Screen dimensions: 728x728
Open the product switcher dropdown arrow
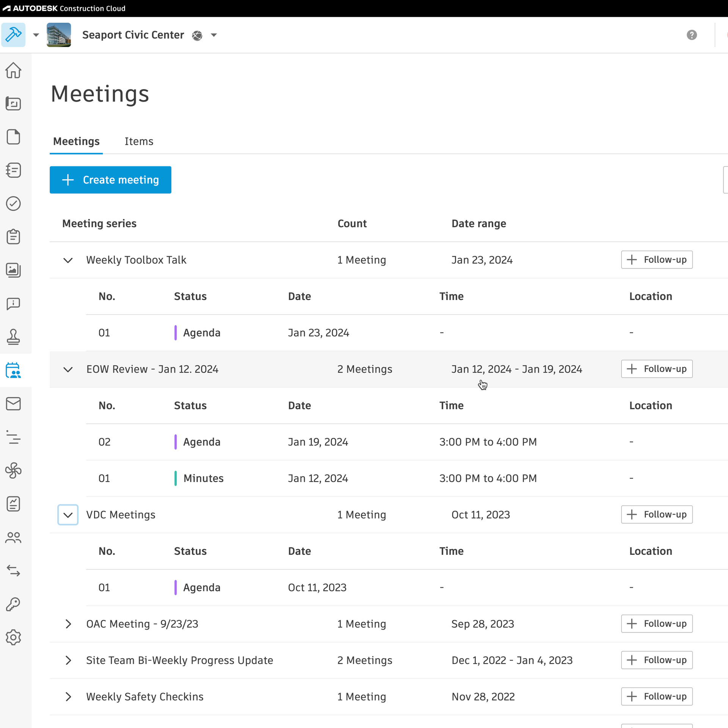pos(36,35)
